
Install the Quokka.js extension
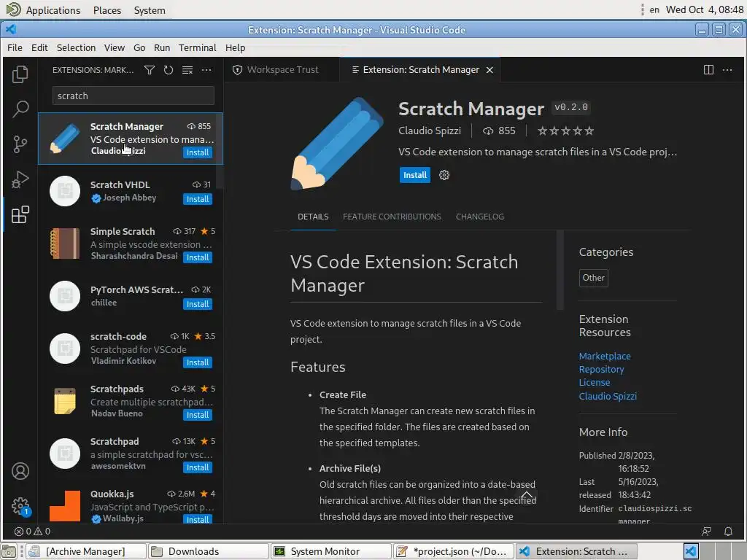tap(197, 519)
